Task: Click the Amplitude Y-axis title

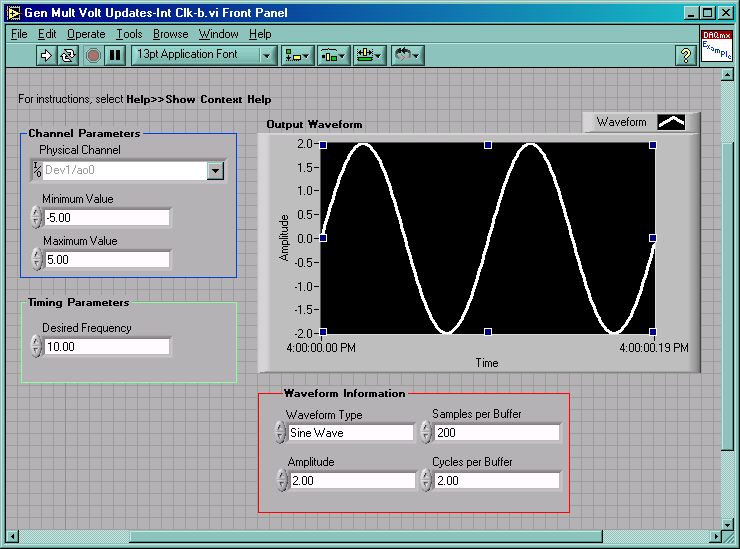Action: tap(284, 238)
